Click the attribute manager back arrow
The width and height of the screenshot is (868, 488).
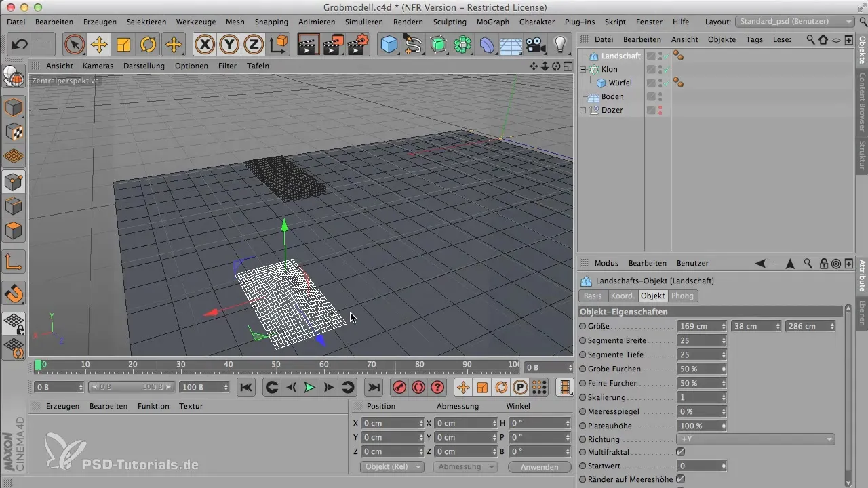coord(760,263)
